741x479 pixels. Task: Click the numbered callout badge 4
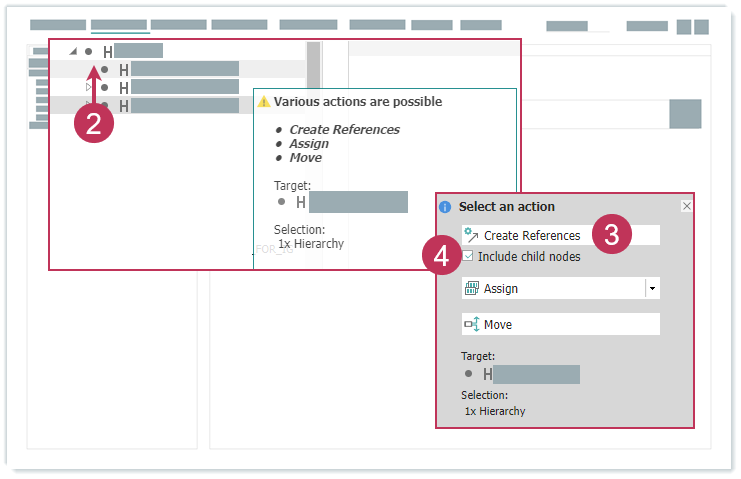coord(441,256)
